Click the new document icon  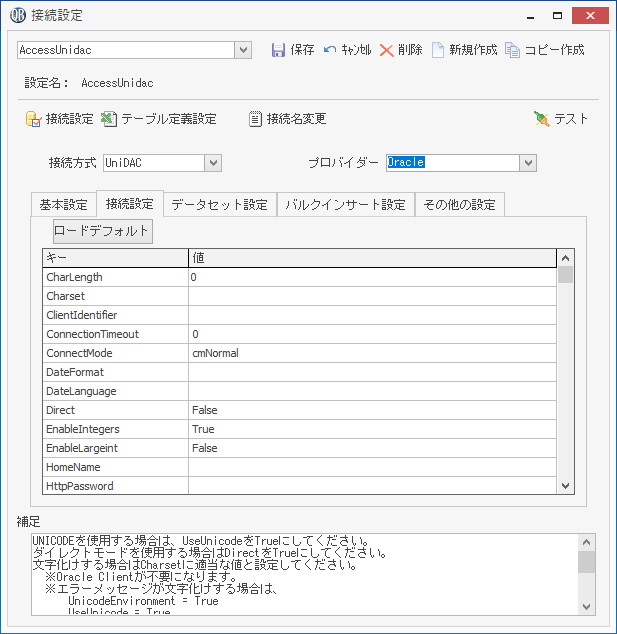(438, 50)
